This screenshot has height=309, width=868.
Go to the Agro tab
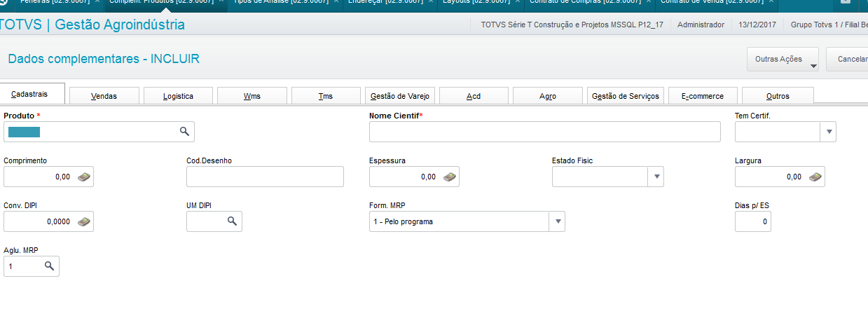coord(548,96)
